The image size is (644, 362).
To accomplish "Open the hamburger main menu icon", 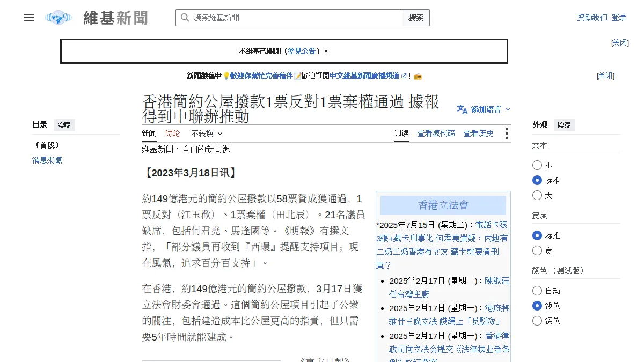I will pos(29,18).
